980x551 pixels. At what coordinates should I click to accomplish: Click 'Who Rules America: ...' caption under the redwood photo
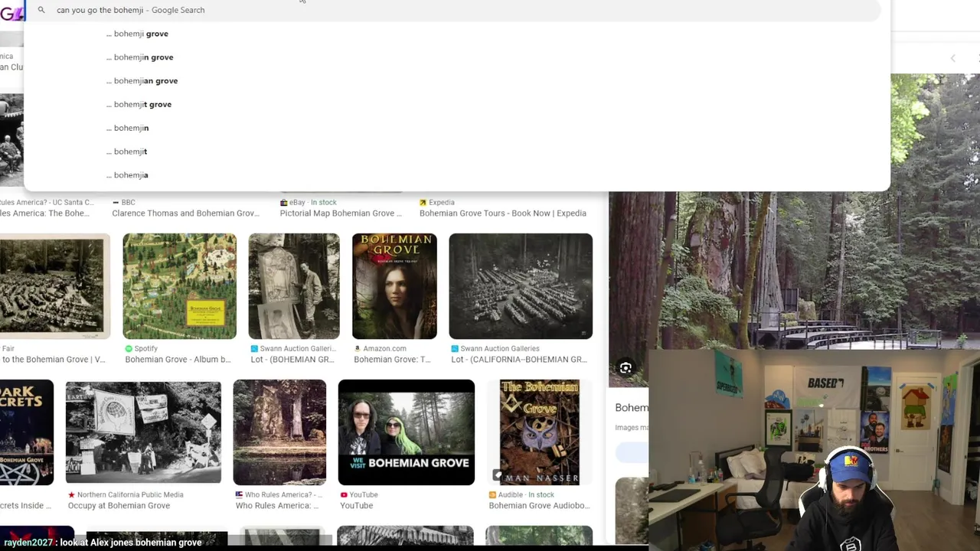(x=276, y=506)
